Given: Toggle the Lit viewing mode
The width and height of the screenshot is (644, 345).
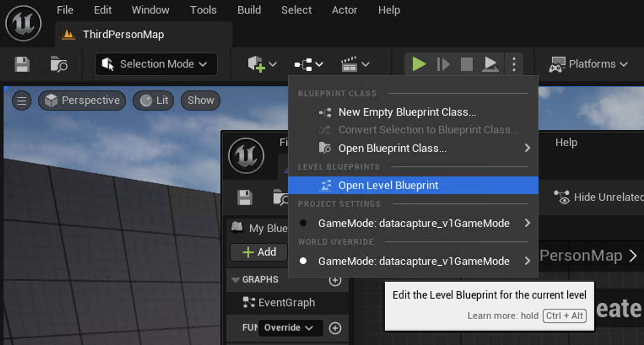Looking at the screenshot, I should pos(153,100).
